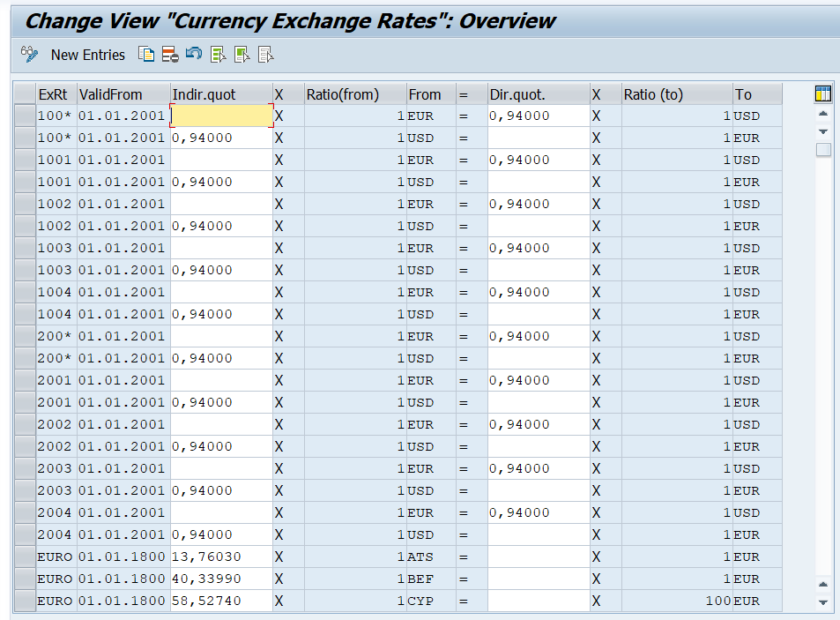The image size is (840, 620).
Task: Select row EURO with currency BEF via row selector
Action: (25, 579)
